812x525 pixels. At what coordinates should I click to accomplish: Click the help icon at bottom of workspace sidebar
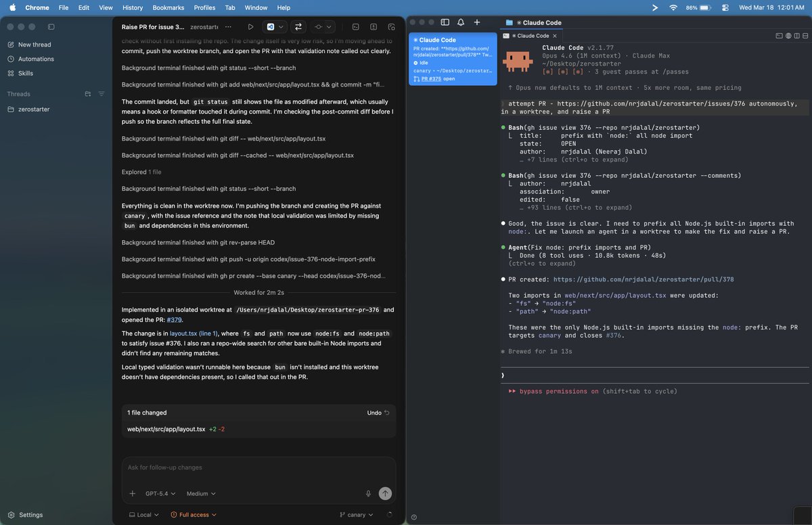413,518
